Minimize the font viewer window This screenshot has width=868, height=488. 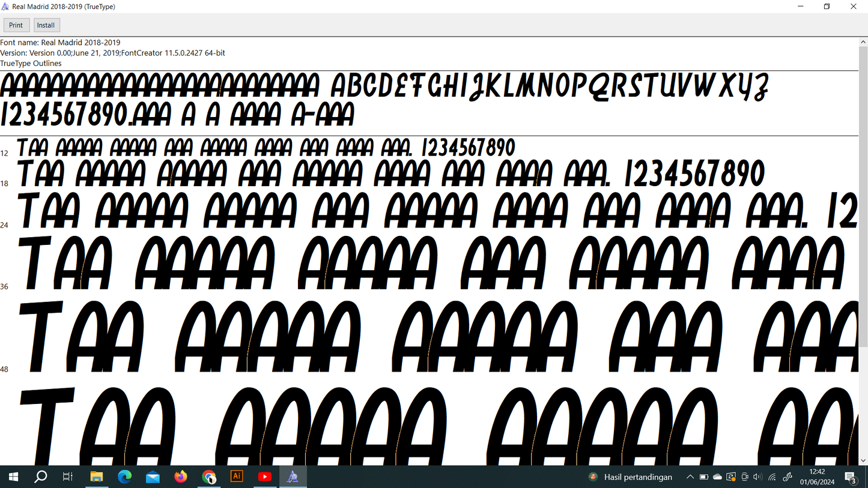pos(800,7)
